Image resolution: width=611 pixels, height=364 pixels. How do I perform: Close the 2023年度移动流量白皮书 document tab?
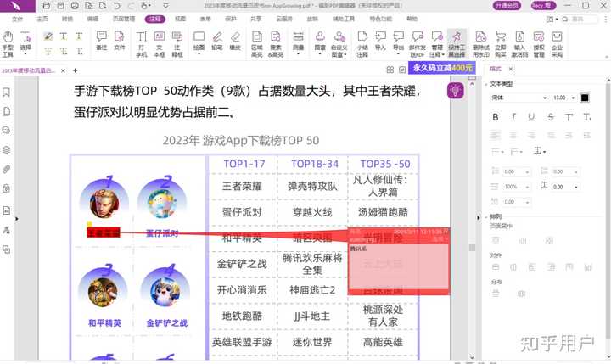tap(63, 70)
